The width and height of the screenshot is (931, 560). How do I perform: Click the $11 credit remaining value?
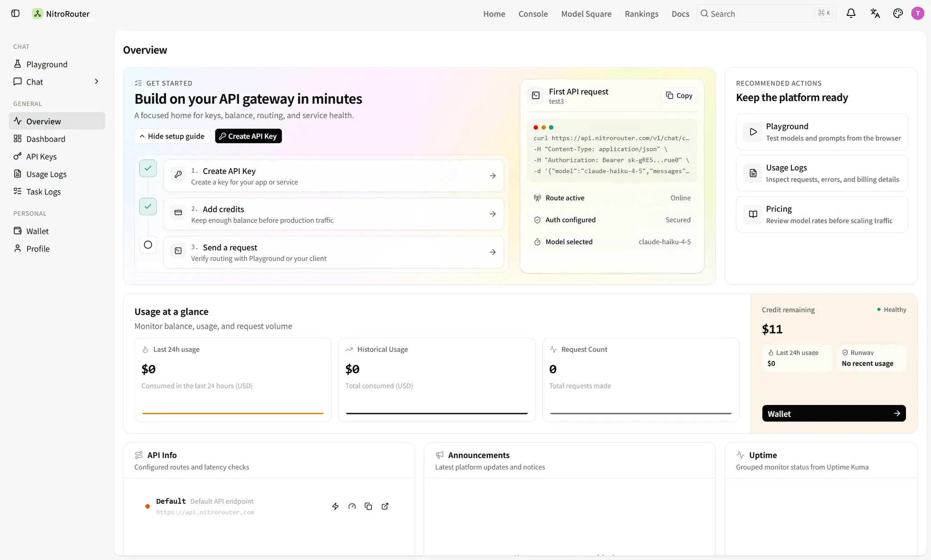click(772, 329)
